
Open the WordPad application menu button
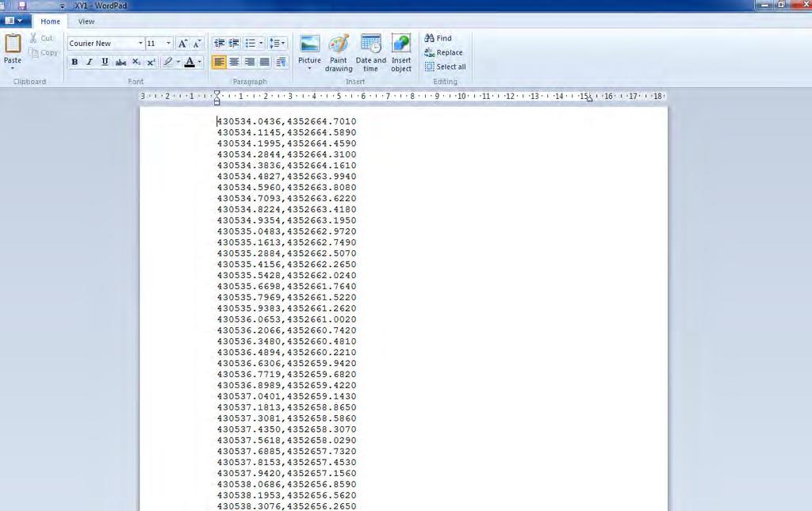14,21
